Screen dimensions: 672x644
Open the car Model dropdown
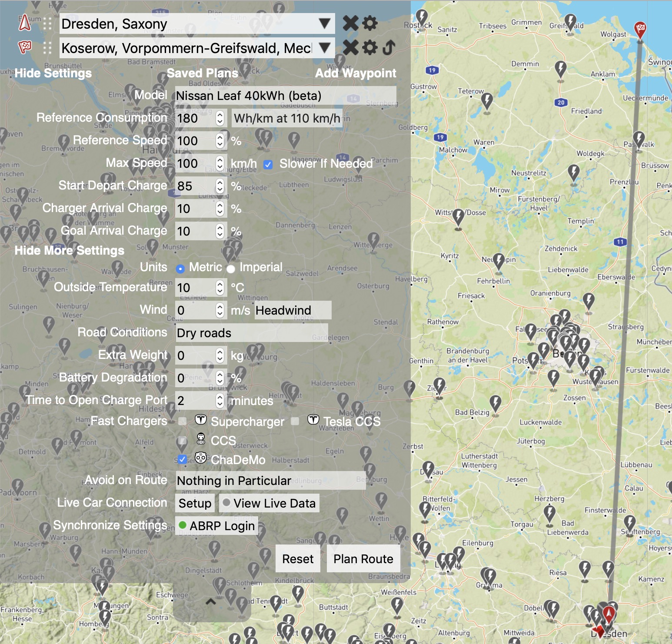click(x=286, y=96)
